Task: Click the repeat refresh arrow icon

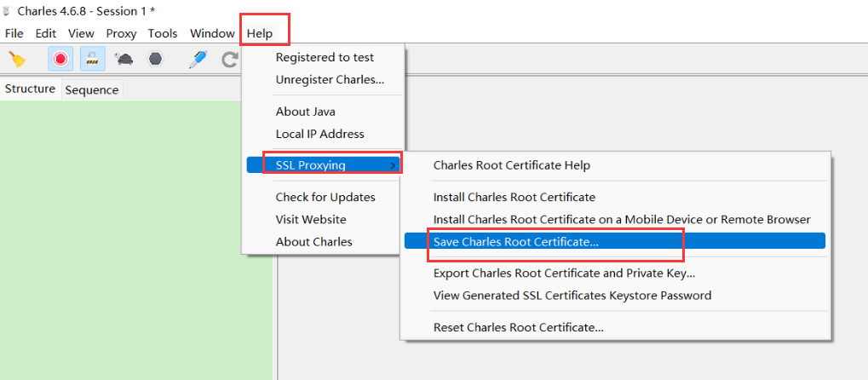Action: tap(230, 59)
